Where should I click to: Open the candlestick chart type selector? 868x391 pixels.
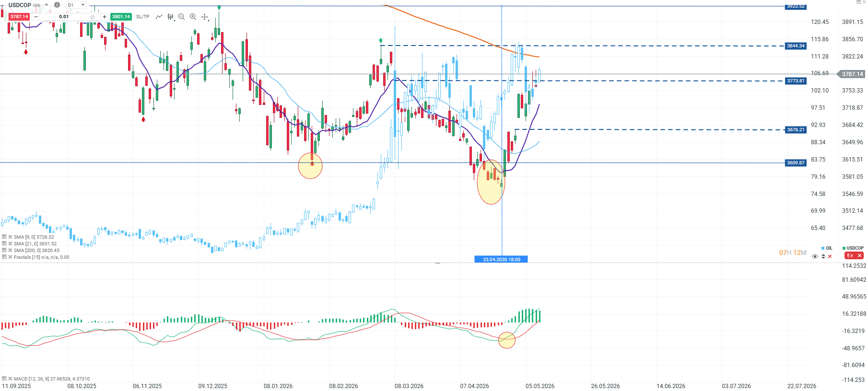click(171, 17)
